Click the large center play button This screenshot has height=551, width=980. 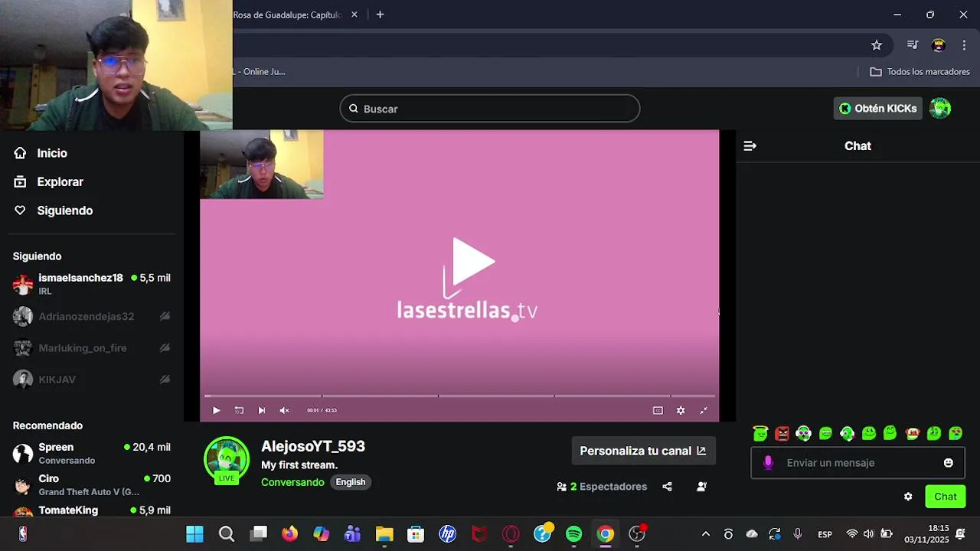pyautogui.click(x=472, y=262)
